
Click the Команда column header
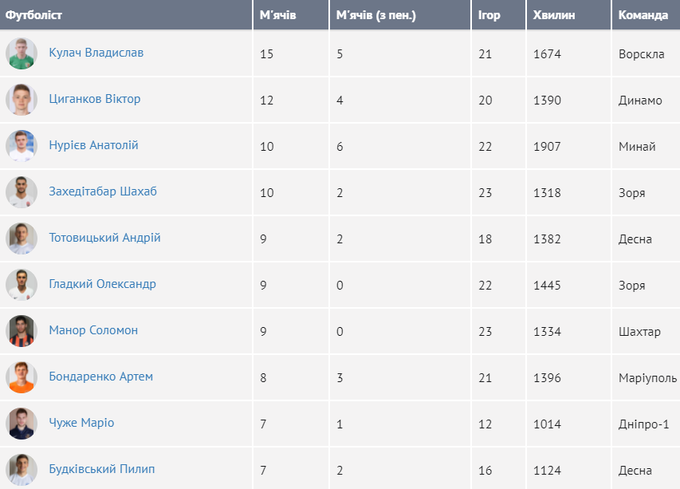click(x=644, y=15)
